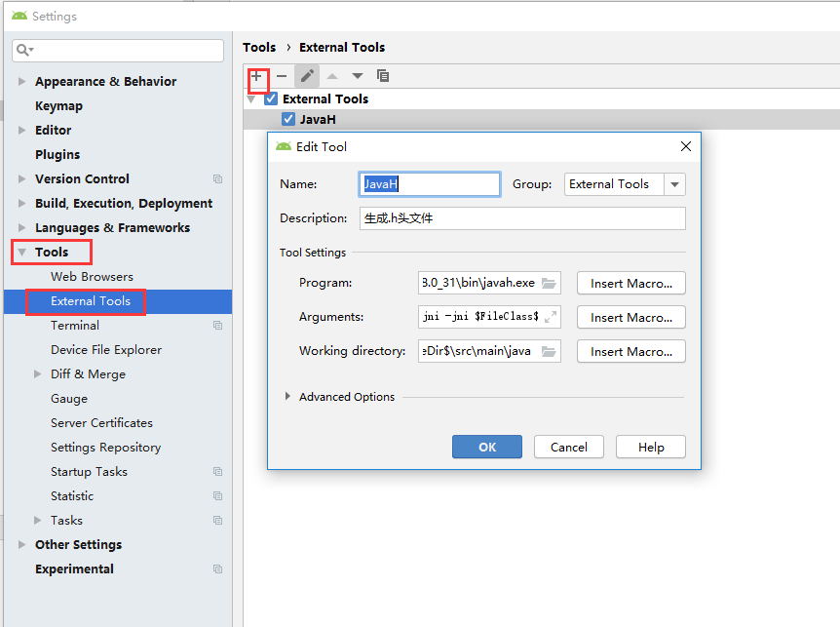
Task: Expand Diff & Merge arrow
Action: [37, 374]
